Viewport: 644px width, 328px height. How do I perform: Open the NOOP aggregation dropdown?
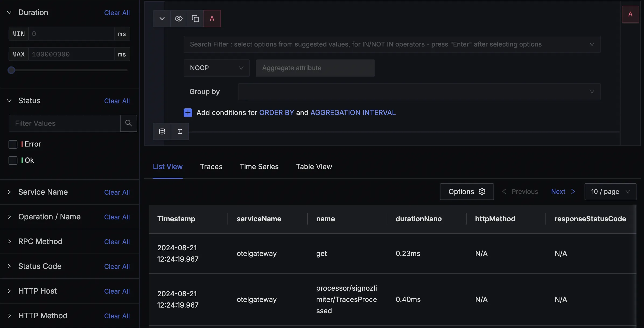tap(217, 68)
